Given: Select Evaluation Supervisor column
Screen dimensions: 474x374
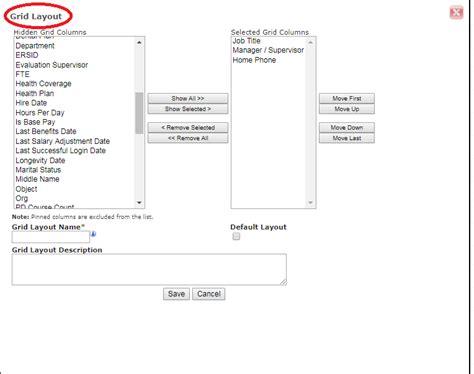Looking at the screenshot, I should tap(52, 65).
